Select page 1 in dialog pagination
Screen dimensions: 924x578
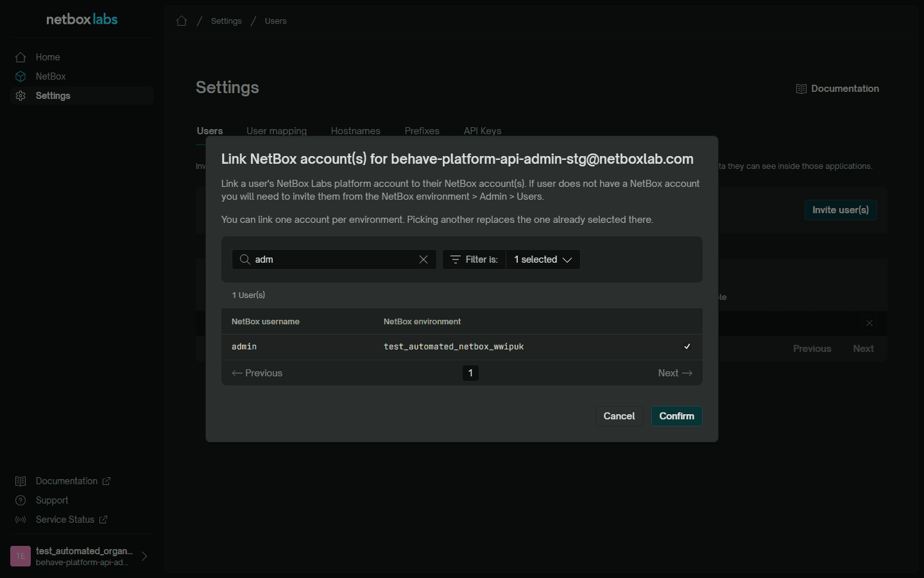470,373
